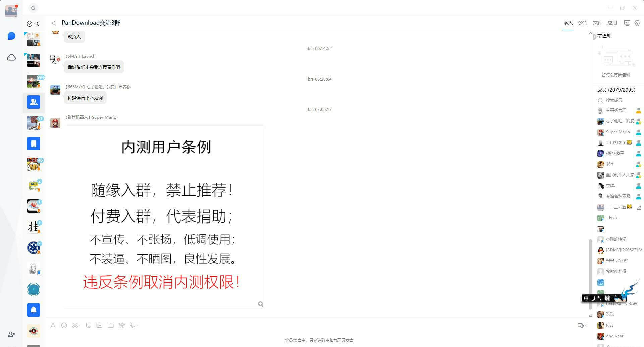Open group settings gear icon
644x347 pixels.
[637, 23]
